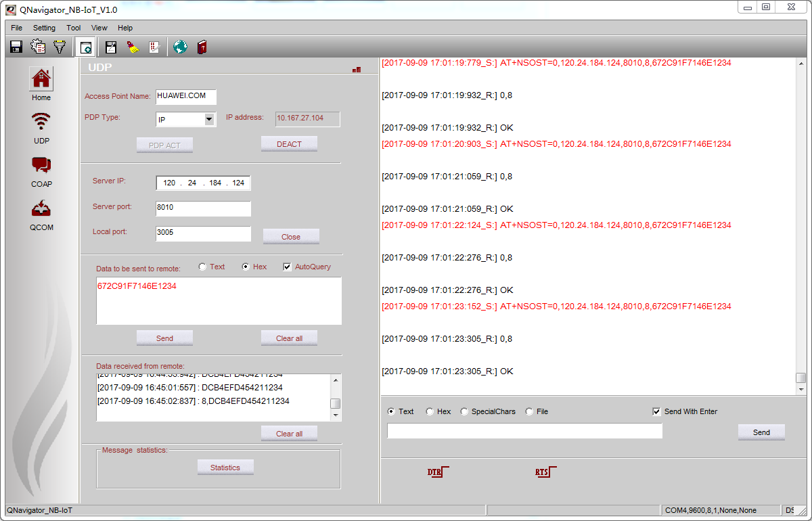Image resolution: width=812 pixels, height=521 pixels.
Task: Uncheck Send With Enter
Action: tap(656, 411)
